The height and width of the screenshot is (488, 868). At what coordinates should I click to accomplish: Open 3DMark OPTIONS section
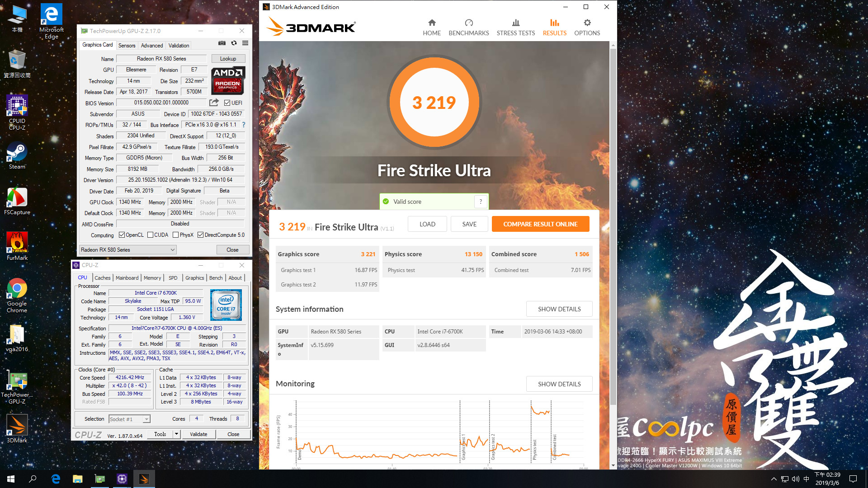[587, 27]
